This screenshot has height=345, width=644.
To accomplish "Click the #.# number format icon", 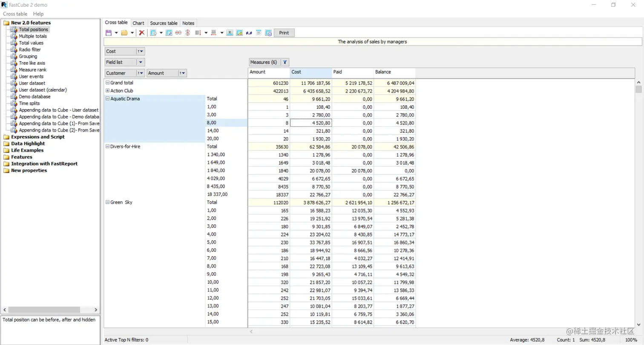I will pos(249,33).
